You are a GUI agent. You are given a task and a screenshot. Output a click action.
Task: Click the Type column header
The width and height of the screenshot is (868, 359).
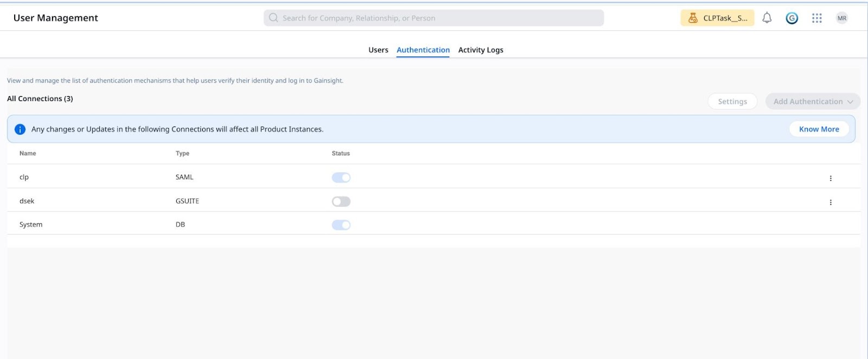pos(182,154)
